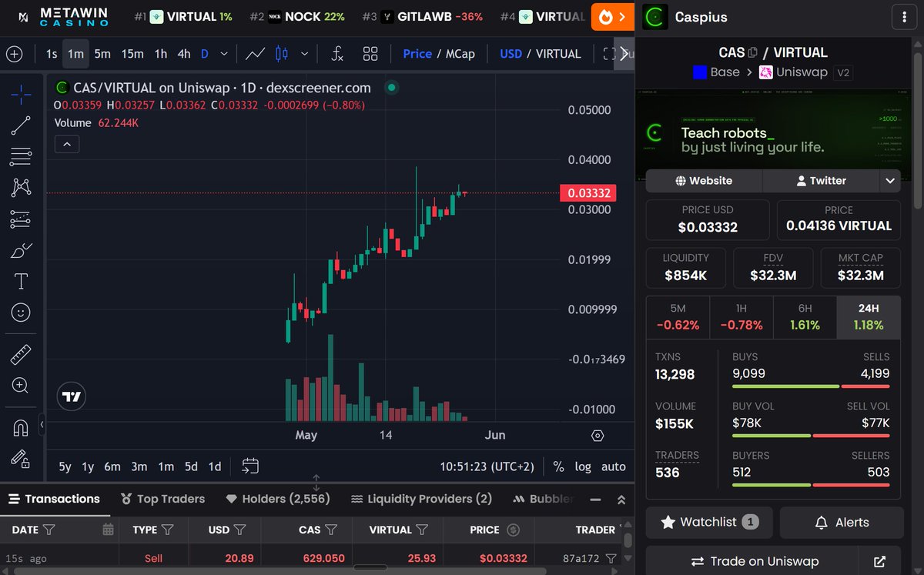Filter by VIRTUAL amount column
The image size is (924, 575).
pos(422,530)
